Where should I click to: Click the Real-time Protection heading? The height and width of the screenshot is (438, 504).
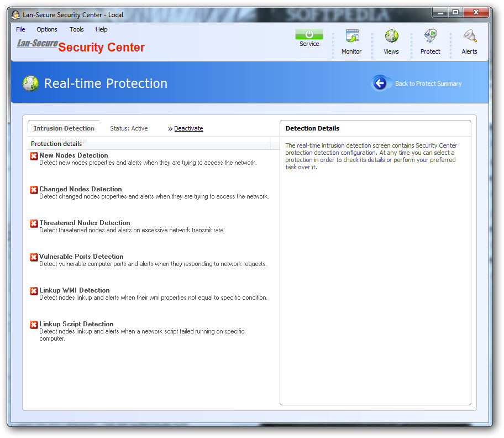(106, 84)
